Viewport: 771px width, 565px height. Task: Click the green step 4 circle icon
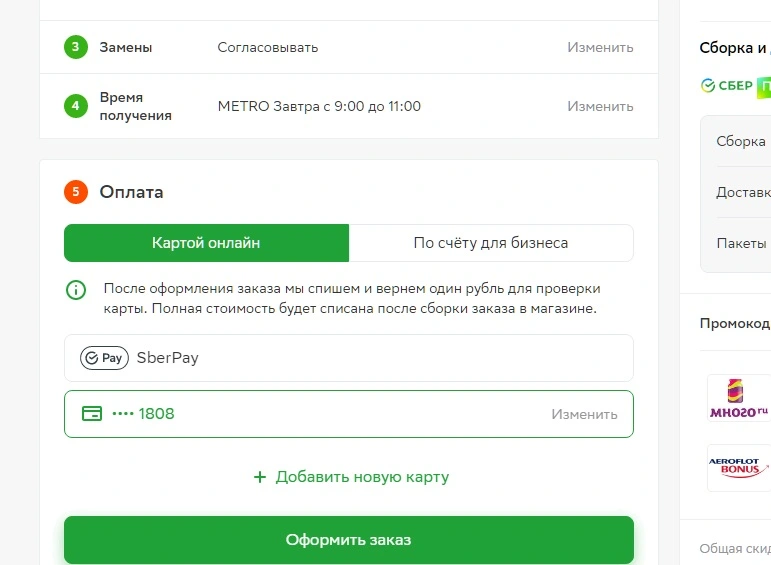[76, 106]
